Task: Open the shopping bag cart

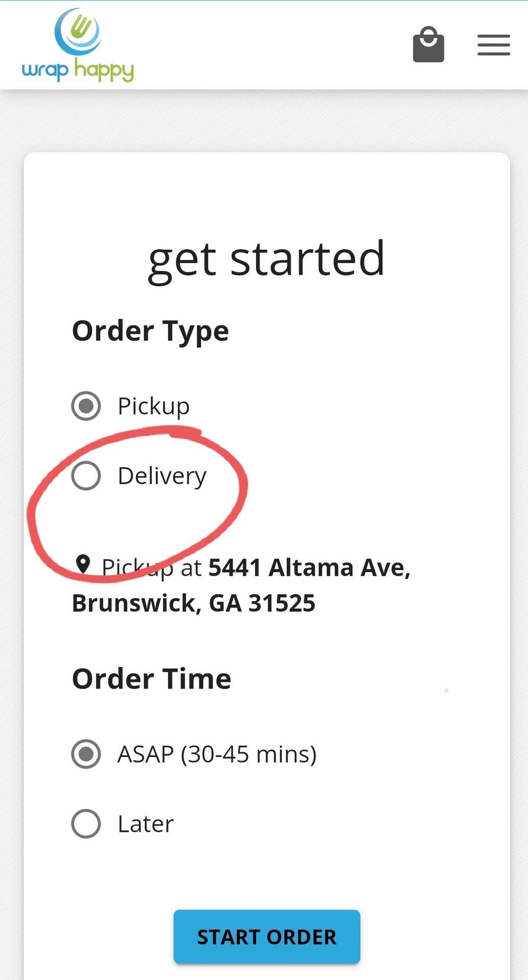Action: (x=428, y=45)
